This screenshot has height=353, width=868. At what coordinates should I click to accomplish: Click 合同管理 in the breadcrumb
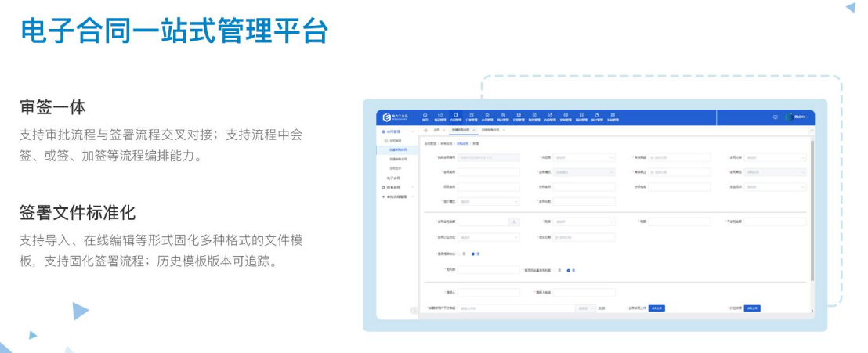430,143
